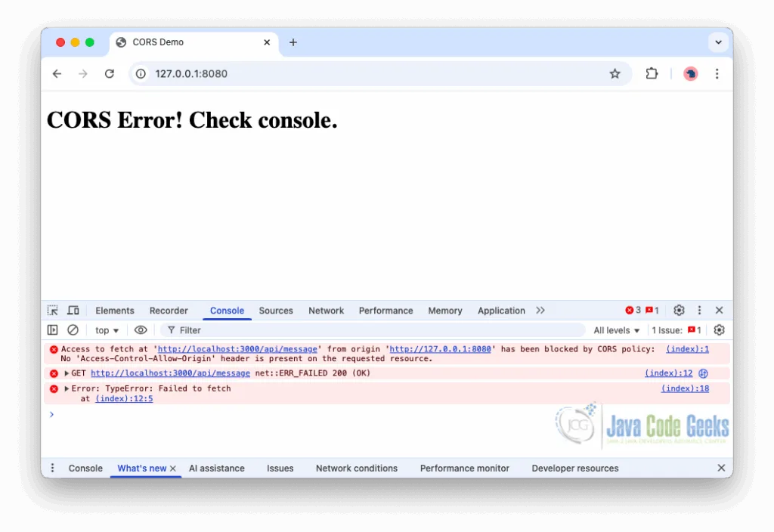The height and width of the screenshot is (532, 774).
Task: Go back with the browser back arrow
Action: coord(57,74)
